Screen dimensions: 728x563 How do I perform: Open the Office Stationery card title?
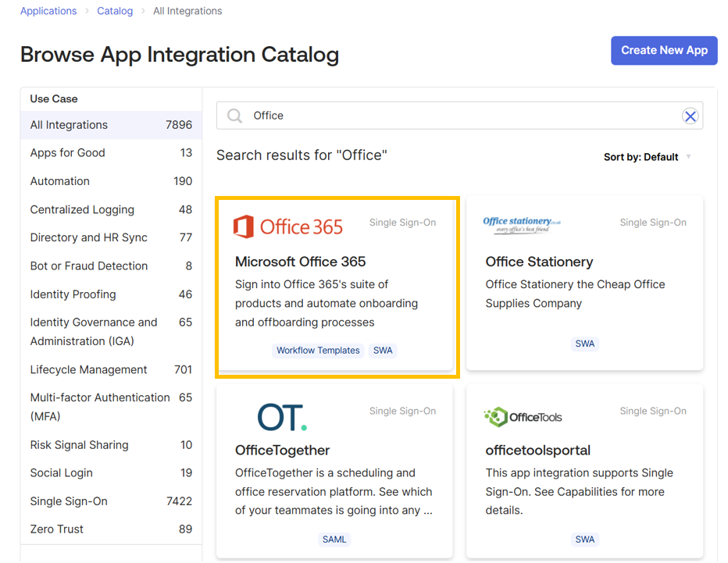[539, 262]
